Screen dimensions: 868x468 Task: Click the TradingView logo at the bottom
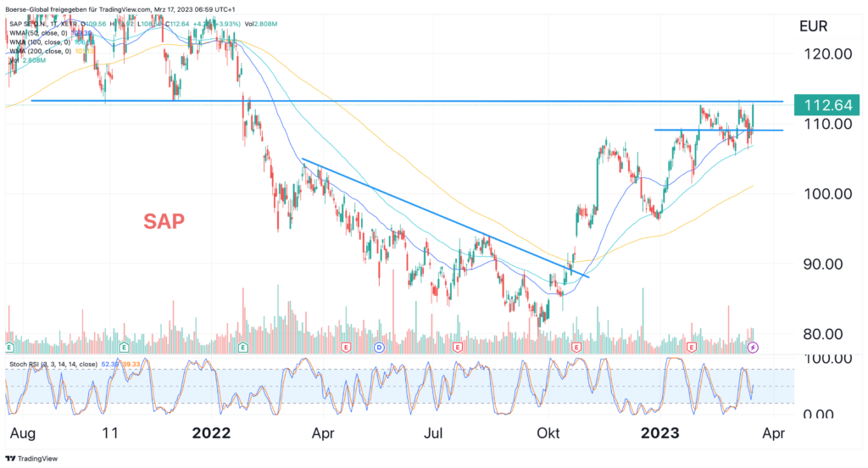pyautogui.click(x=31, y=459)
